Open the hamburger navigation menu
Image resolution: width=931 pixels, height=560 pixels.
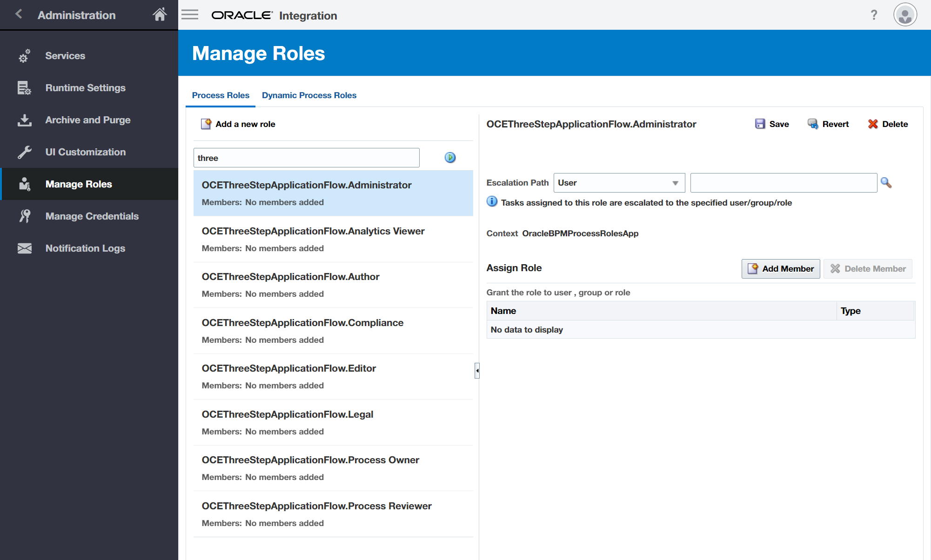pos(190,15)
